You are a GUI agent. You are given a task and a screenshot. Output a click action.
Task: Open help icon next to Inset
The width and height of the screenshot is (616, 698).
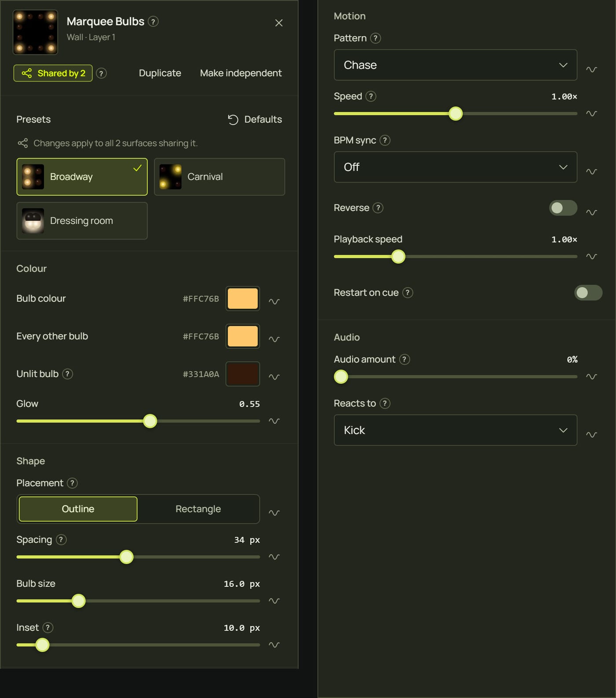48,628
